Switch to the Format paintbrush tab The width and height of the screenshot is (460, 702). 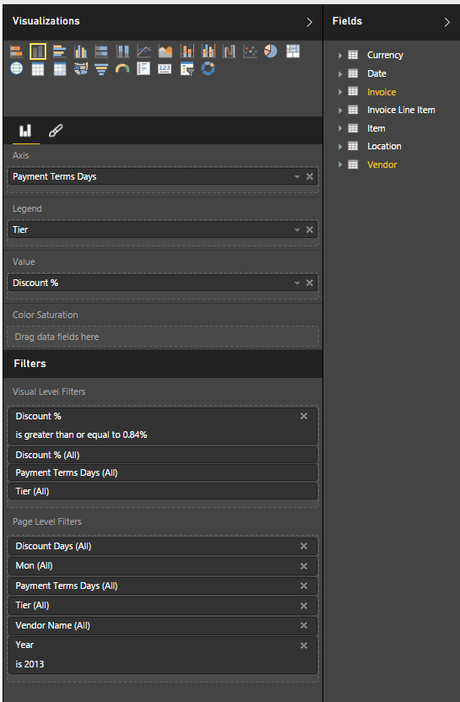click(x=56, y=131)
